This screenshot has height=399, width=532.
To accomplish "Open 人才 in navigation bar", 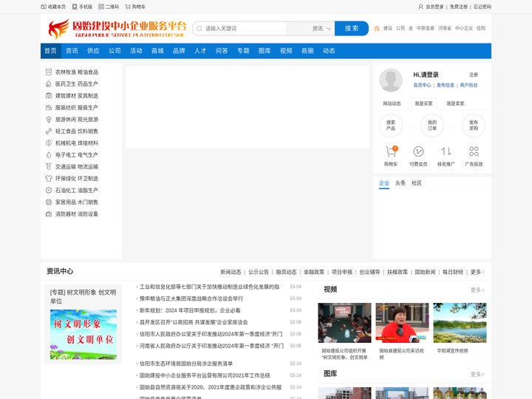I will click(x=200, y=51).
